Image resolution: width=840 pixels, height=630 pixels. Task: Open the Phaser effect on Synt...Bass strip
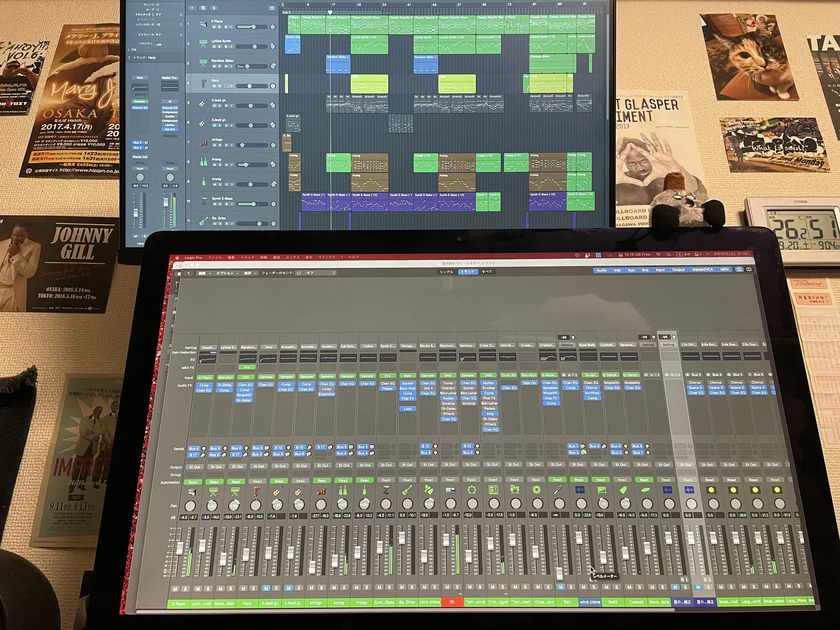tap(387, 388)
